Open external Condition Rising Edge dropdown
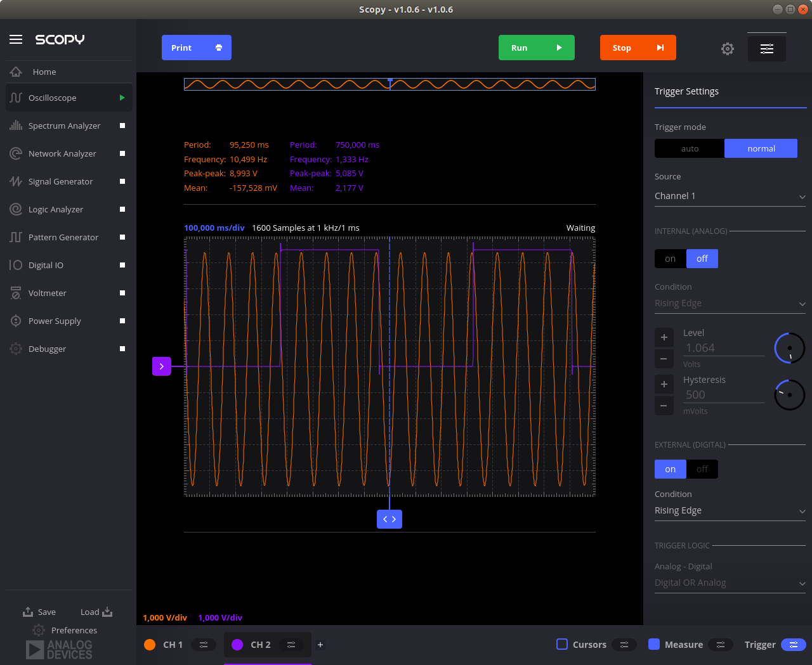 coord(730,511)
